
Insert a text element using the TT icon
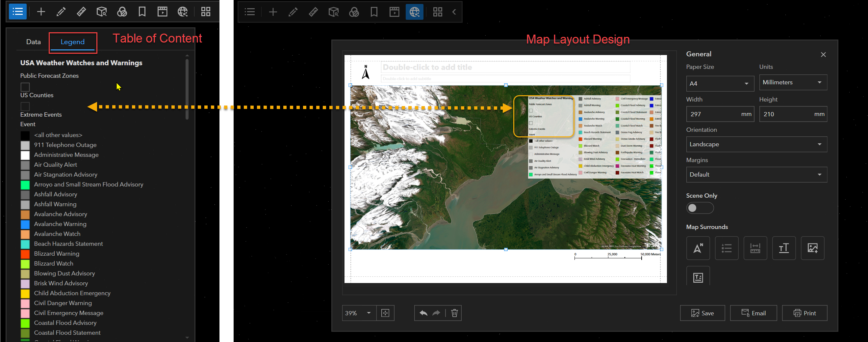point(784,248)
